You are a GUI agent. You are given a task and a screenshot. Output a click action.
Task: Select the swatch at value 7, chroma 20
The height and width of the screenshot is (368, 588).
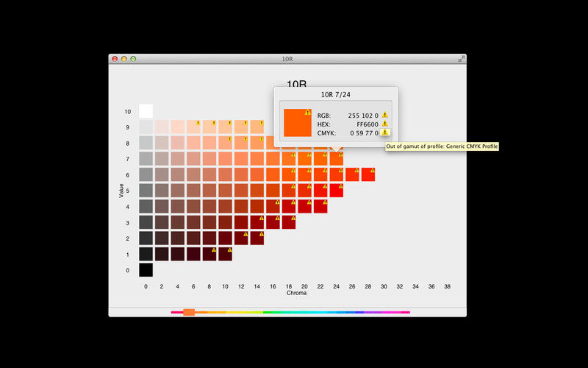[305, 159]
